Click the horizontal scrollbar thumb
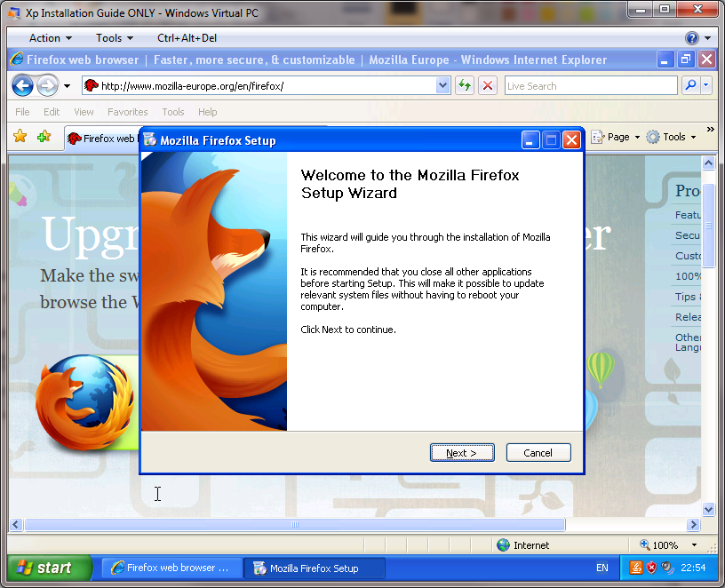This screenshot has width=725, height=588. coord(295,524)
